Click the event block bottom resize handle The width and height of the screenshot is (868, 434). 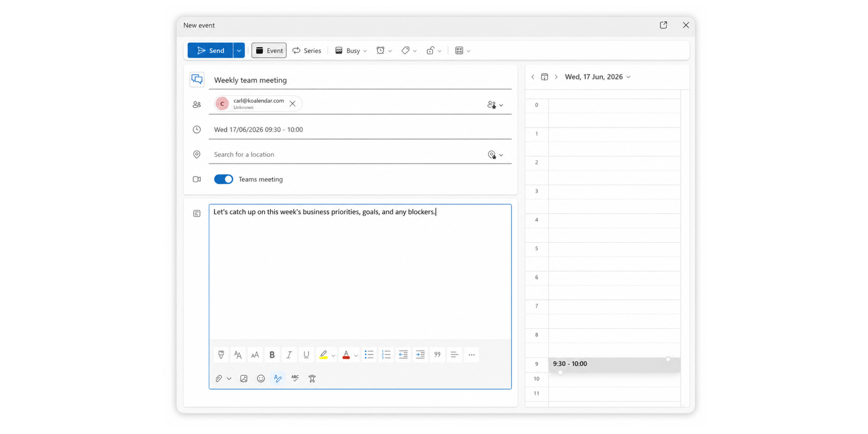(560, 372)
